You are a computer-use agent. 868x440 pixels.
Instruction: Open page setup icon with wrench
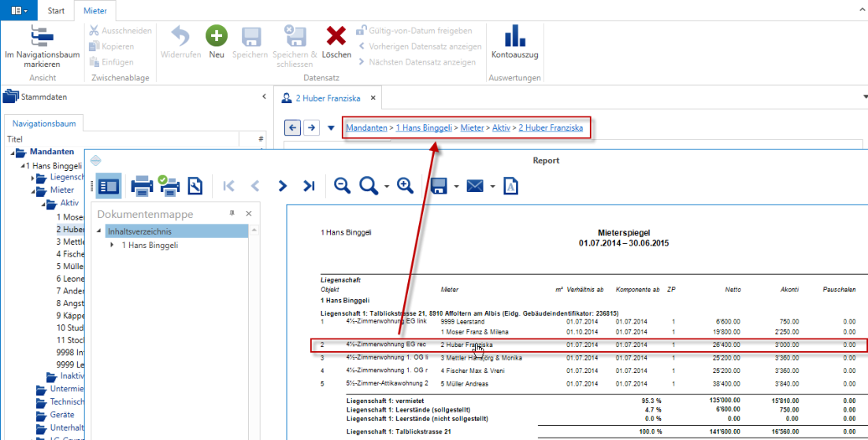coord(195,186)
